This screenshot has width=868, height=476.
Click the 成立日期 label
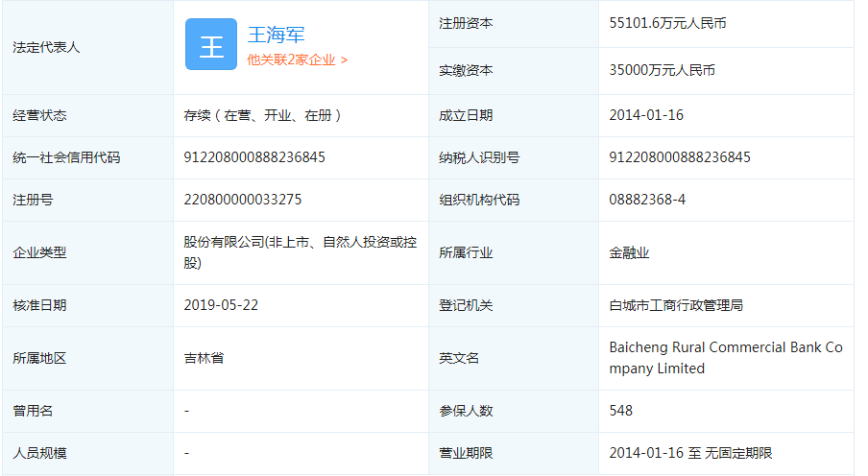click(x=466, y=115)
